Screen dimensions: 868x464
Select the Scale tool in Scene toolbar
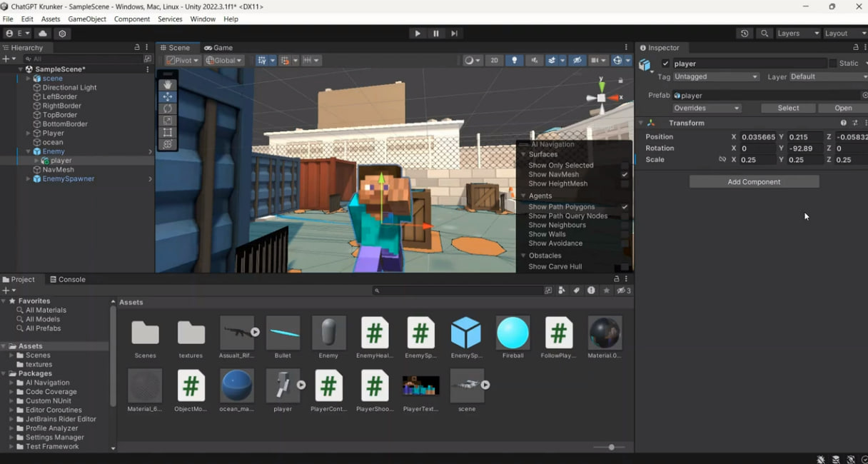168,121
